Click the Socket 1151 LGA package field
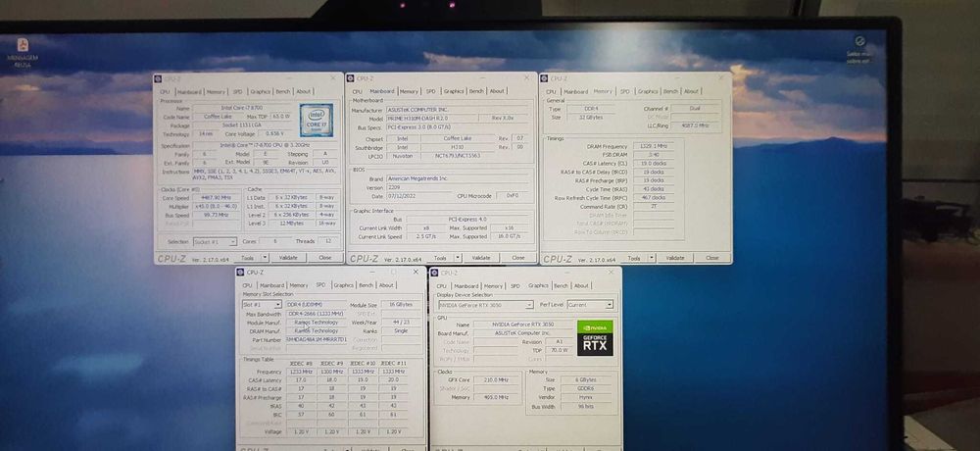Viewport: 980px width, 451px height. click(x=242, y=125)
